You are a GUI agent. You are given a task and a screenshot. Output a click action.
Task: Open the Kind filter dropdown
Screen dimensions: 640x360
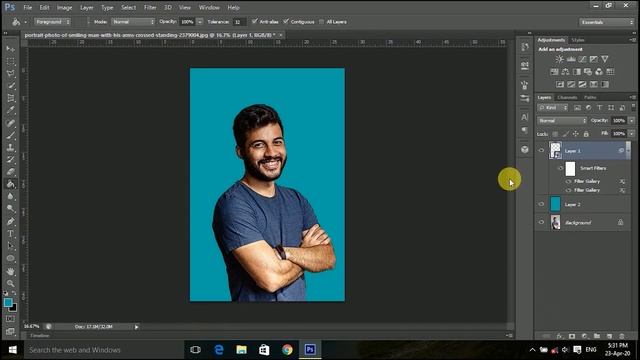(x=553, y=108)
